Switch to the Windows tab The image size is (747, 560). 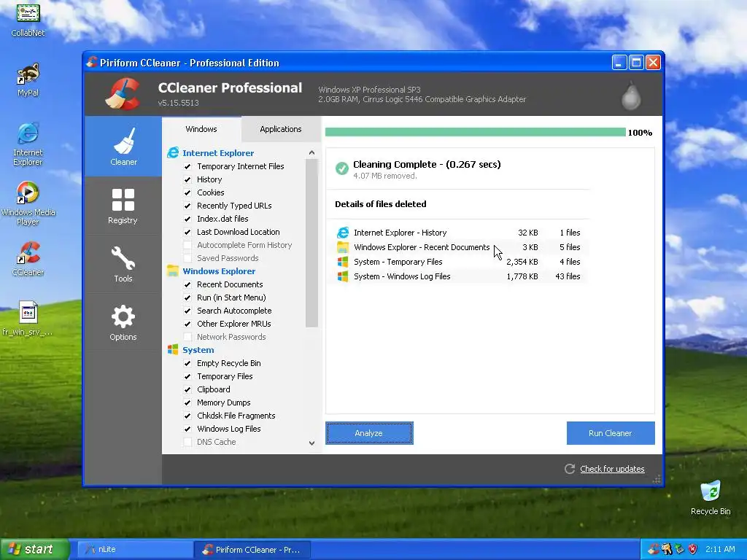(201, 129)
